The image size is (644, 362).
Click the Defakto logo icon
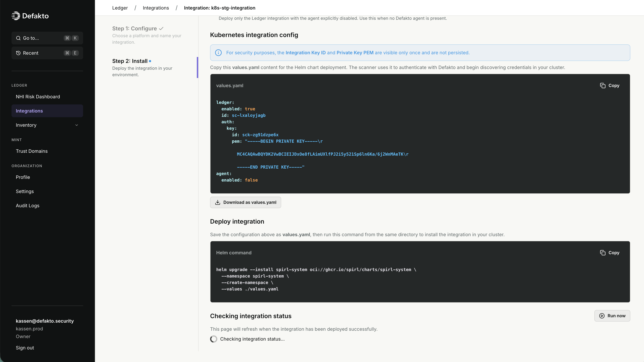(16, 16)
